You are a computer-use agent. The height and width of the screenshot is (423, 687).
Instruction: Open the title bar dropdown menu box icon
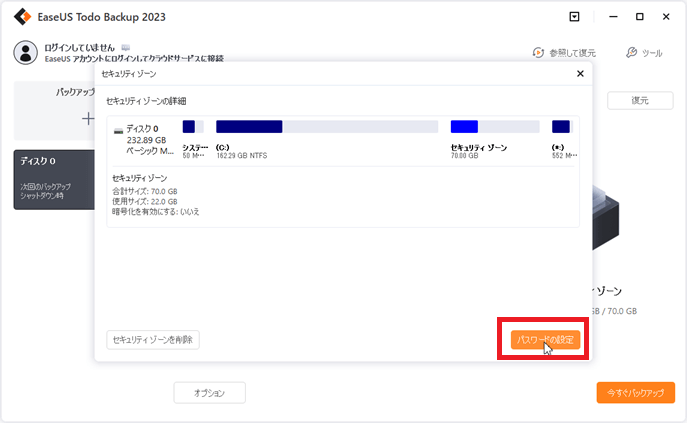[x=573, y=16]
